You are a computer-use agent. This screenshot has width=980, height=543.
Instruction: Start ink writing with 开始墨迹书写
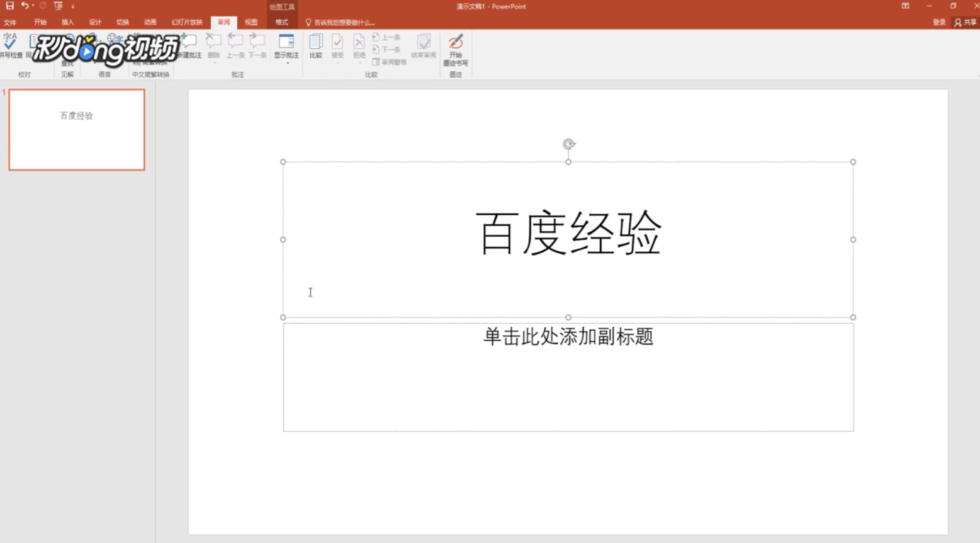coord(456,50)
